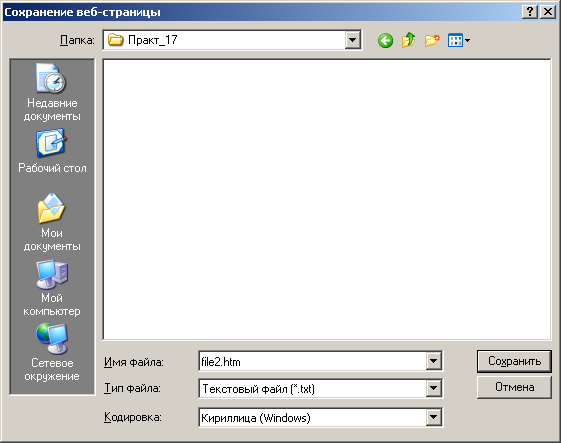Select Мой компьютер in places bar
Viewport: 561px width, 443px height.
[52, 288]
